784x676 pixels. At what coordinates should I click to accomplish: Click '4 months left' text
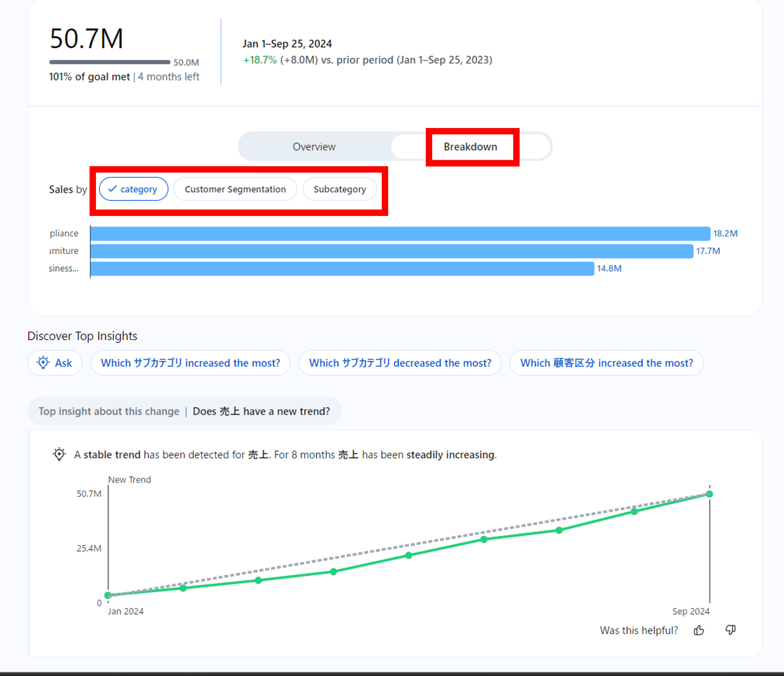168,77
